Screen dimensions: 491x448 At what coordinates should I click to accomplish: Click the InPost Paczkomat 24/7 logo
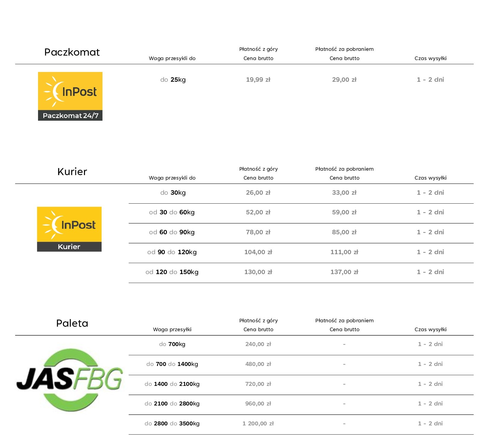tap(70, 96)
